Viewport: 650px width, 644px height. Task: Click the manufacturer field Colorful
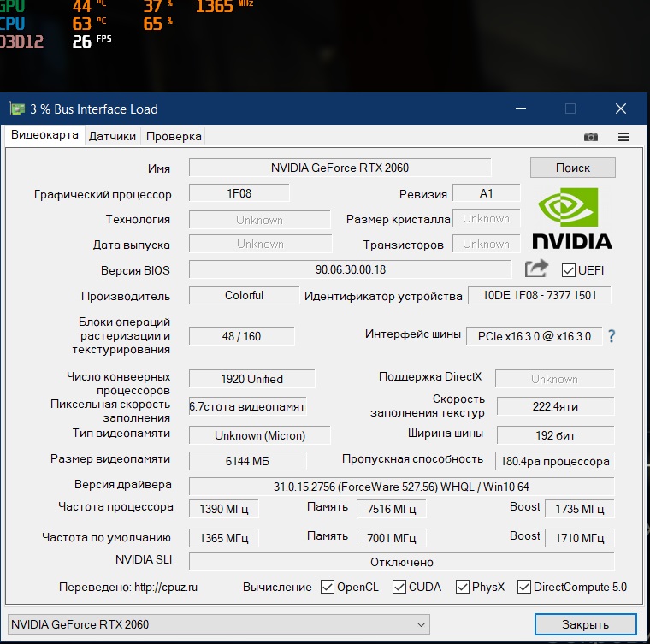(x=244, y=295)
